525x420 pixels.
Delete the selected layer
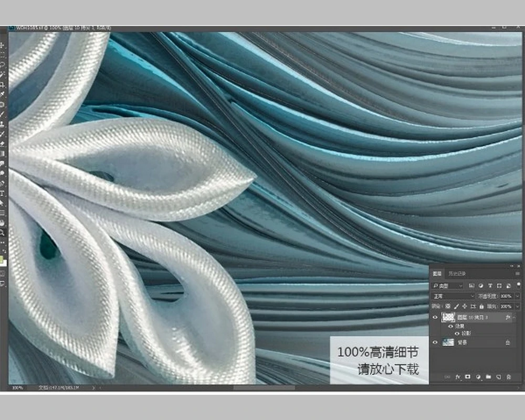(x=509, y=377)
